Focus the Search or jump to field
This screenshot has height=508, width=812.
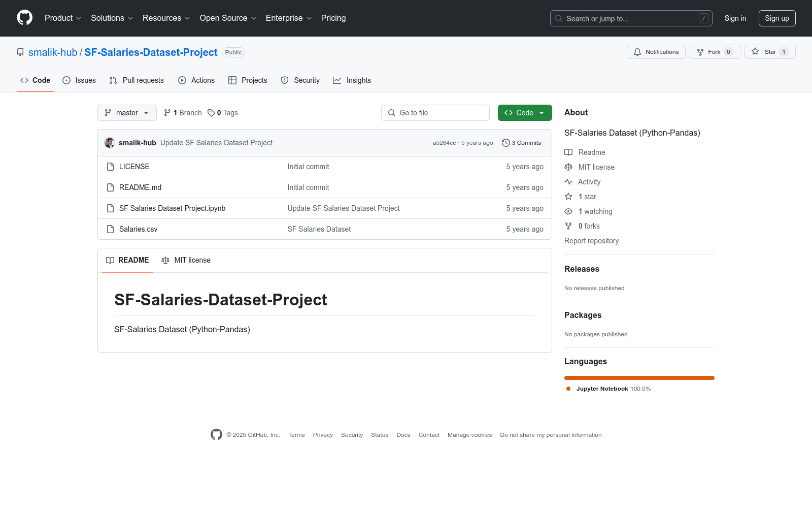pyautogui.click(x=631, y=18)
